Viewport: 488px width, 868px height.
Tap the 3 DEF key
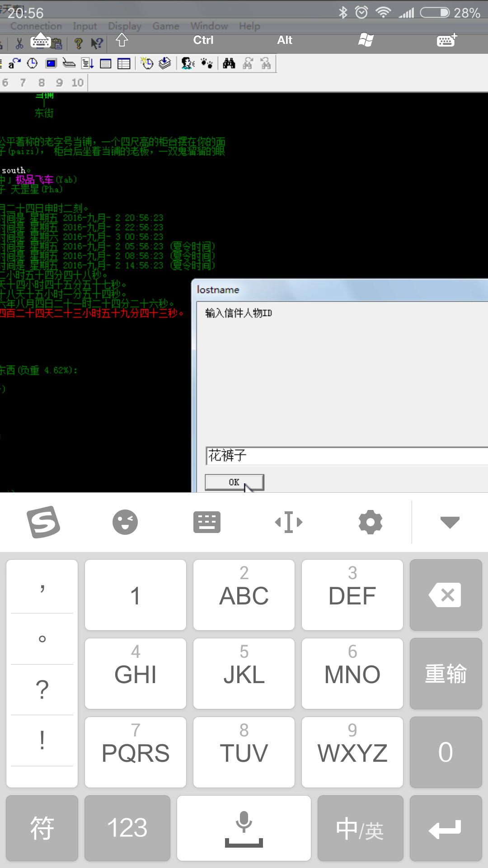[x=352, y=595]
